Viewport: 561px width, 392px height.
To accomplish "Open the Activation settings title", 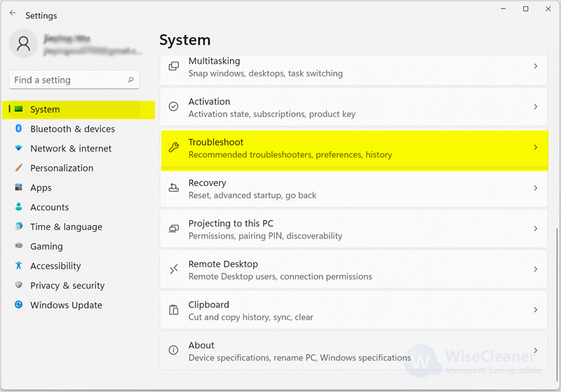I will pos(209,102).
